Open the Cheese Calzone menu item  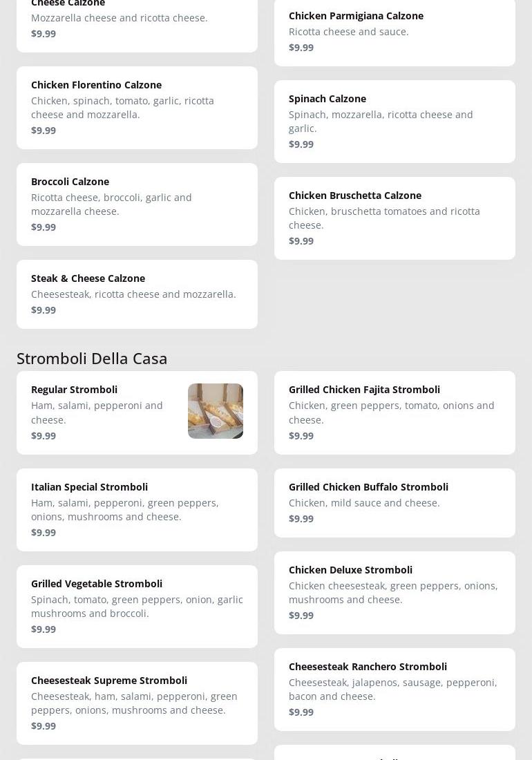coord(137,21)
